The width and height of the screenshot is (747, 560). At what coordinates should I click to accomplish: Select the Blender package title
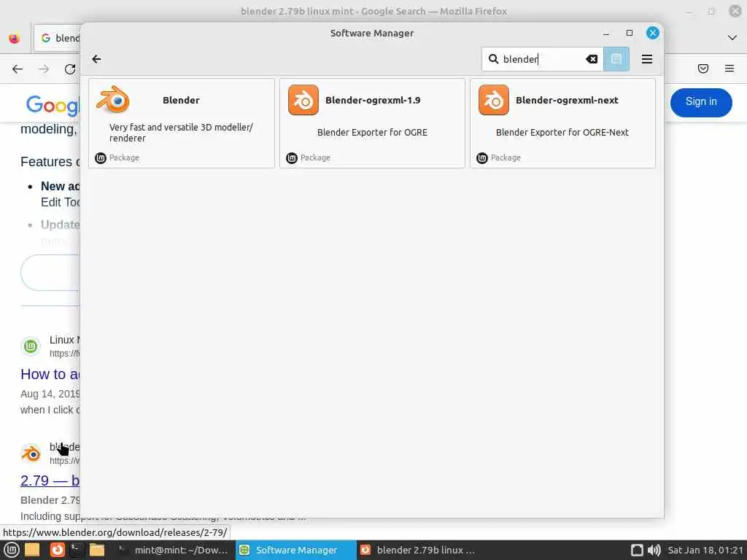pos(181,100)
